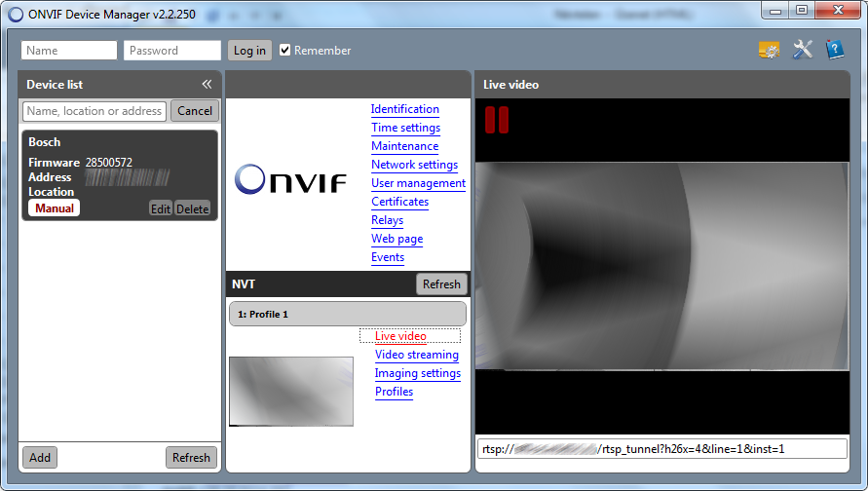Open the Live video link
Screen dimensions: 868x491
(400, 336)
